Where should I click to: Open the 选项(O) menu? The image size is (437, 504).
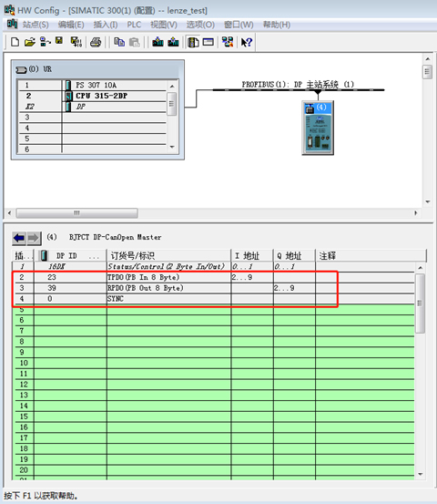click(x=200, y=25)
